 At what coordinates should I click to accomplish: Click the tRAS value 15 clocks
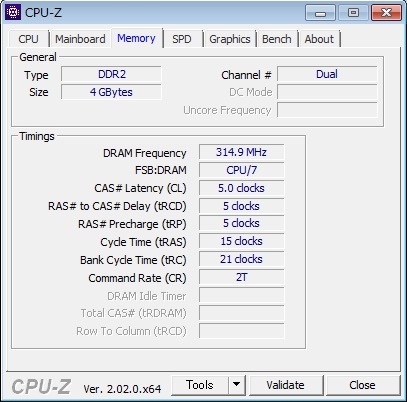pyautogui.click(x=242, y=241)
